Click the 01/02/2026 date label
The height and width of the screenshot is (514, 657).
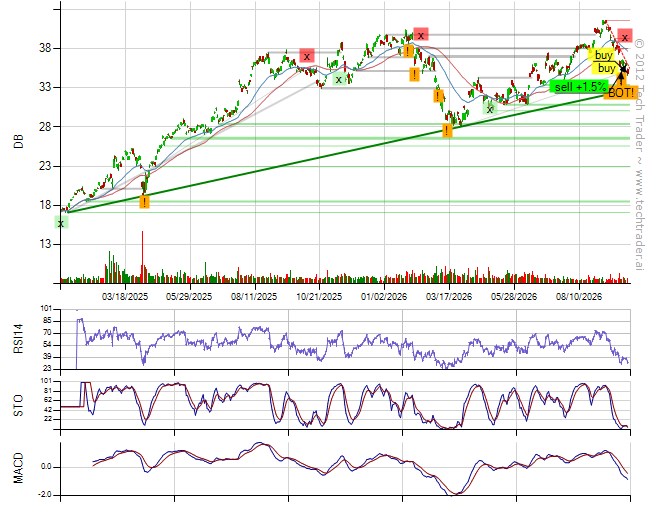384,297
